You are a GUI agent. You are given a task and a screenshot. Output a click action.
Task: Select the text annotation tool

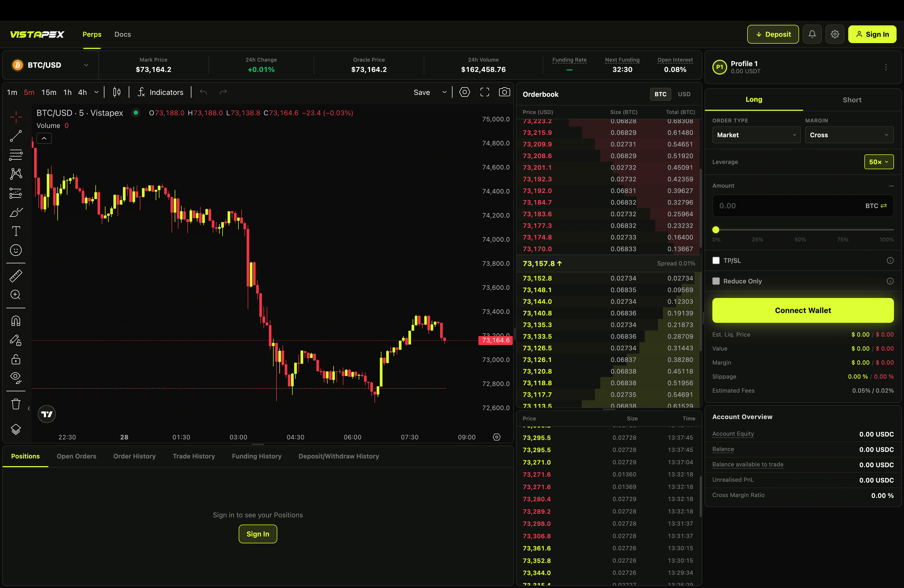[x=16, y=231]
